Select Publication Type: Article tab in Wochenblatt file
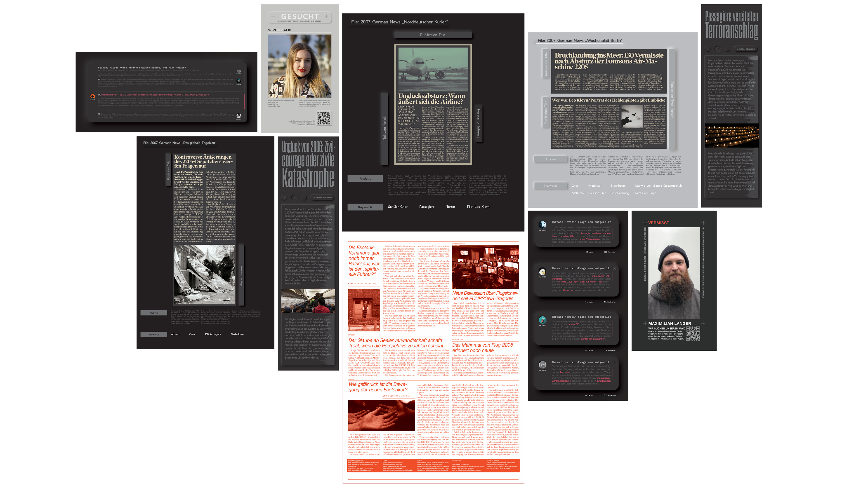The height and width of the screenshot is (488, 868). [672, 100]
